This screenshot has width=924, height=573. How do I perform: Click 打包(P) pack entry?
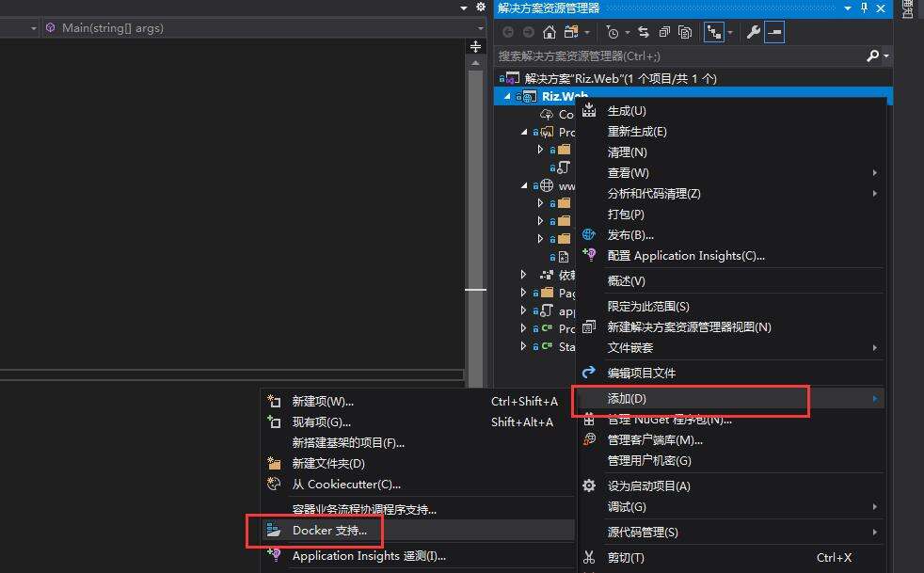point(731,214)
